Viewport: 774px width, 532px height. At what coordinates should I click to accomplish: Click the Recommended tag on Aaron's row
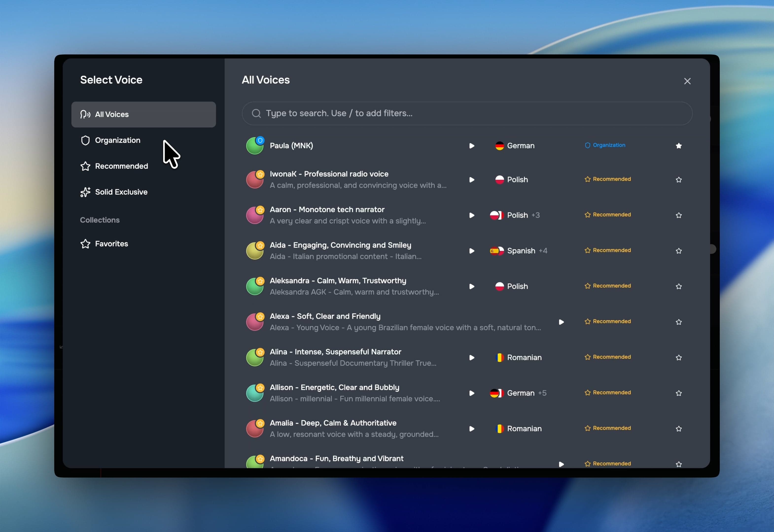(x=608, y=215)
